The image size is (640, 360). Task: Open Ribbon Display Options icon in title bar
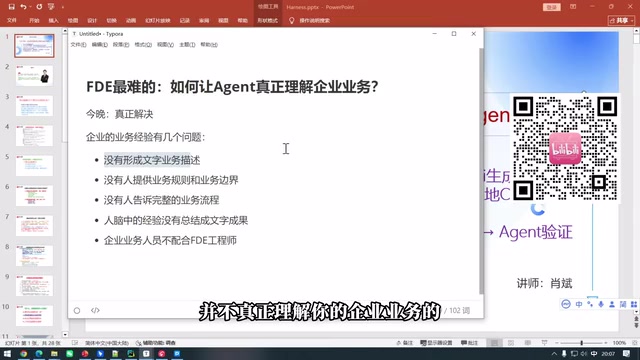pos(573,7)
